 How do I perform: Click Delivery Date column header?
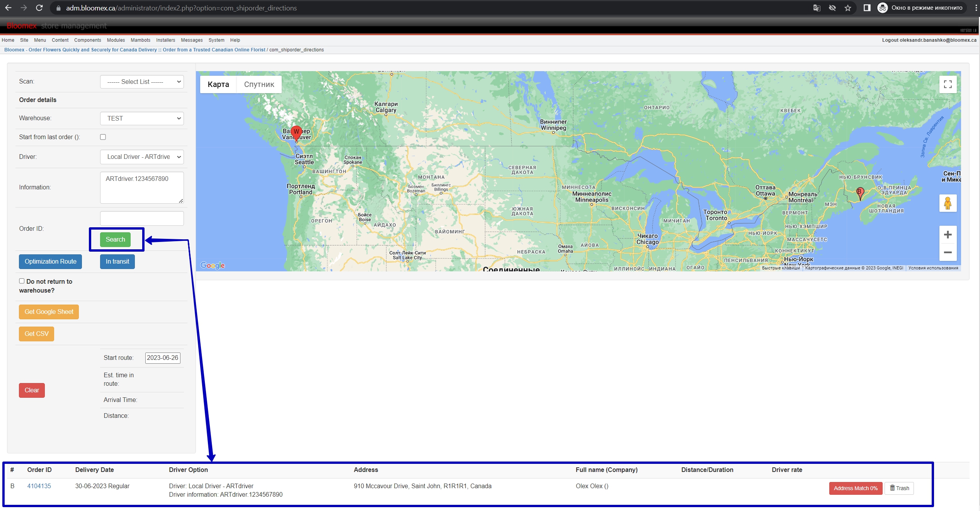[x=94, y=470]
